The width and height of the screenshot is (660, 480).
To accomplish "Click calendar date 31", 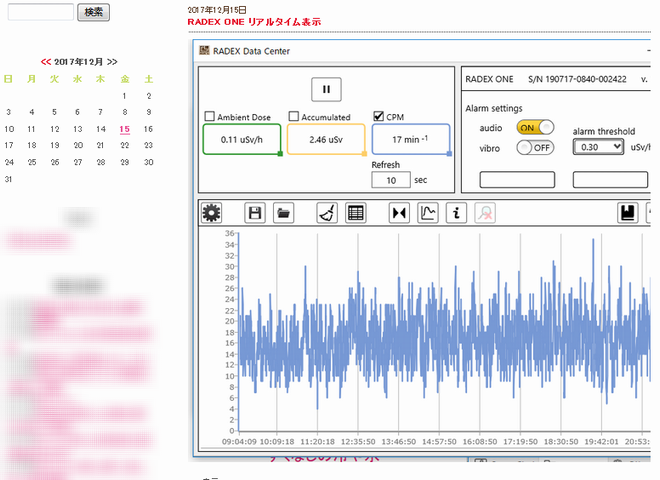I will [8, 179].
